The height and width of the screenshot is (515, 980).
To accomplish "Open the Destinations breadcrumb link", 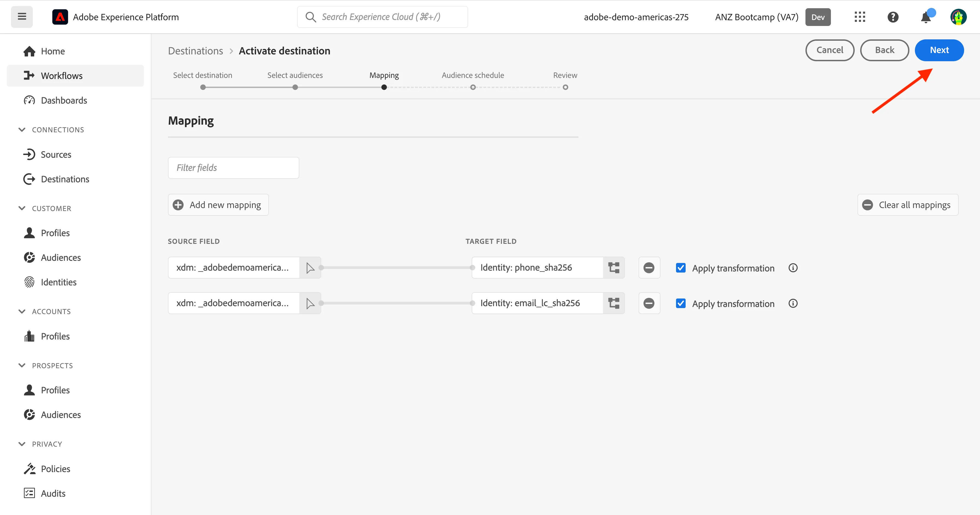I will click(x=196, y=51).
